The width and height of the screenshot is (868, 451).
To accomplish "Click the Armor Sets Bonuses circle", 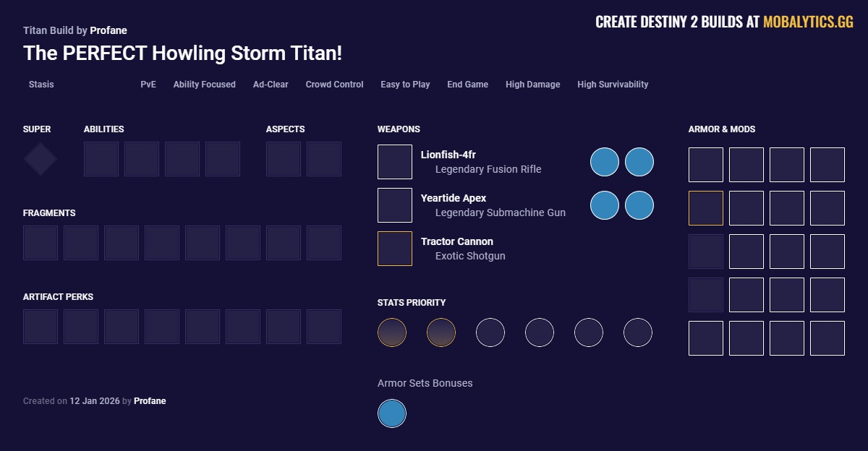I will tap(391, 413).
